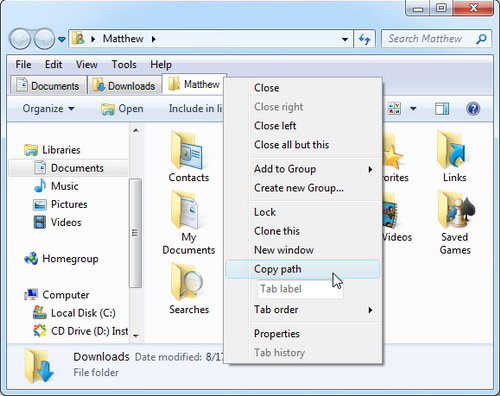Click the navigation pane scrollbar thumb

click(135, 233)
